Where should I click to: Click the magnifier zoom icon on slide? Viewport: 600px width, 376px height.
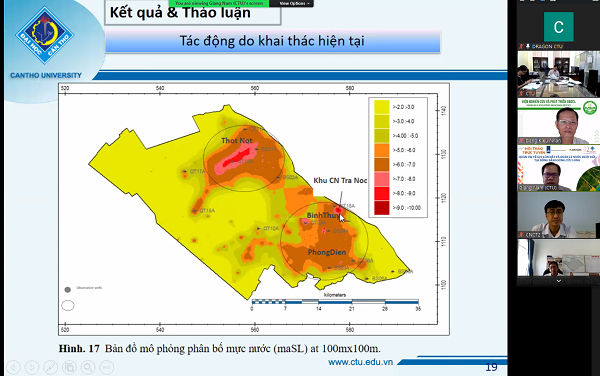click(x=88, y=367)
